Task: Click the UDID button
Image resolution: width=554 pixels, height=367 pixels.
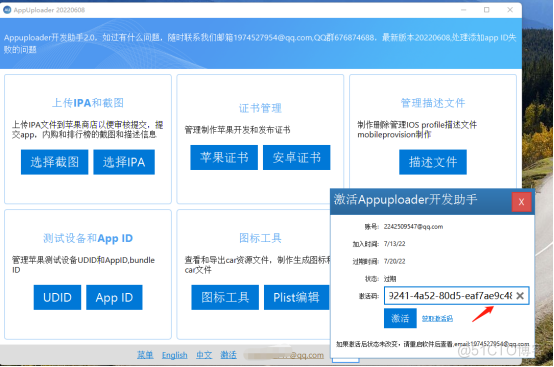Action: click(x=57, y=297)
